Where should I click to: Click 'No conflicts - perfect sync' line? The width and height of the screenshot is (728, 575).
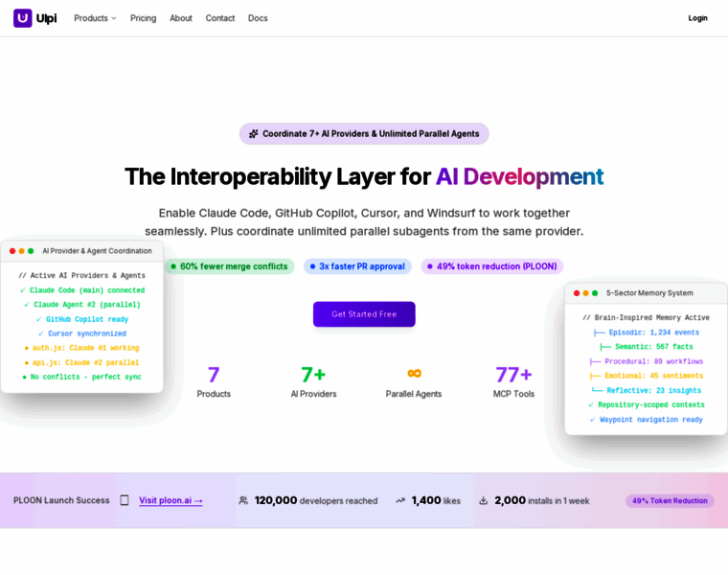(x=81, y=377)
